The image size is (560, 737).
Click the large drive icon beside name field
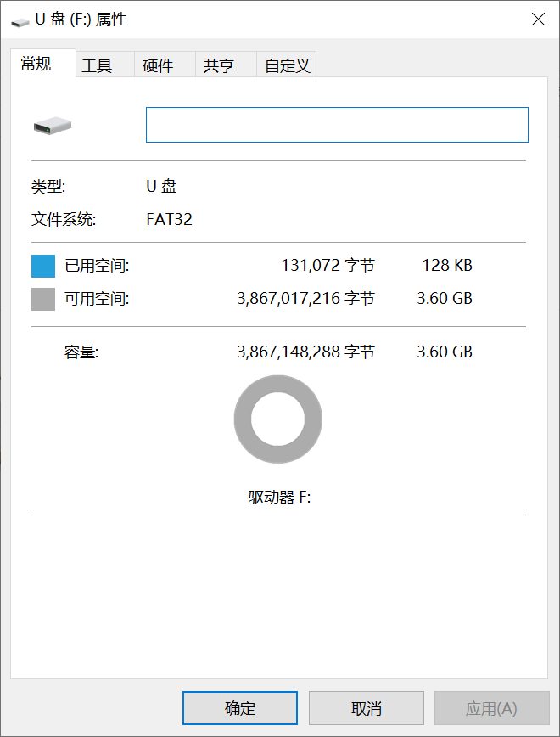pos(52,126)
